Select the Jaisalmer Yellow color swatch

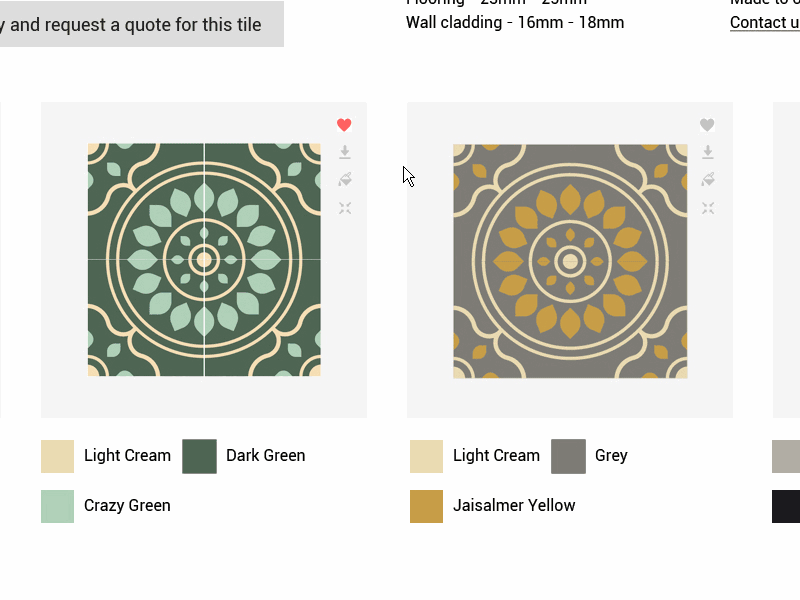pyautogui.click(x=426, y=506)
